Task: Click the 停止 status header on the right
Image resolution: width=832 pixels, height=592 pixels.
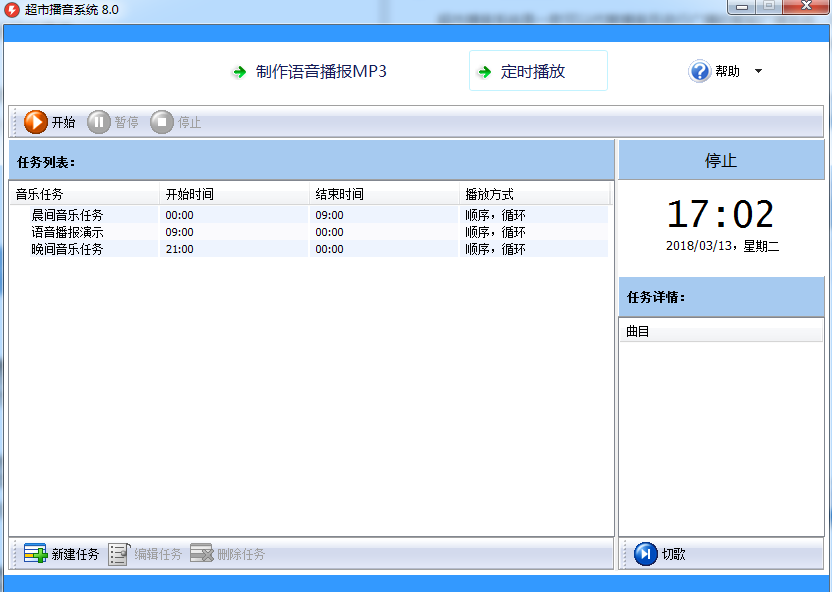Action: [721, 160]
